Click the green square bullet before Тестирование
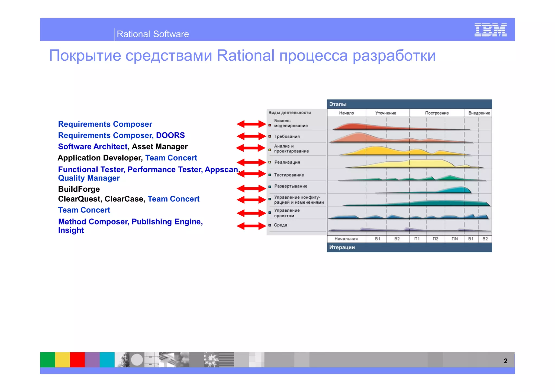 270,175
